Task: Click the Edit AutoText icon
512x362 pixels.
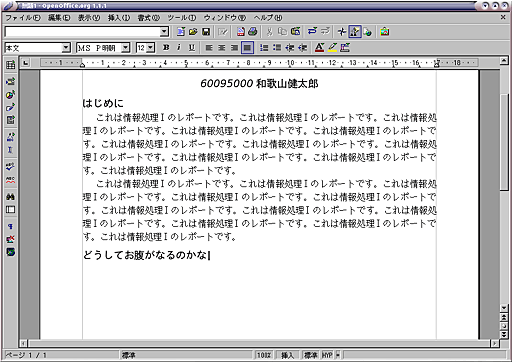Action: pos(10,137)
